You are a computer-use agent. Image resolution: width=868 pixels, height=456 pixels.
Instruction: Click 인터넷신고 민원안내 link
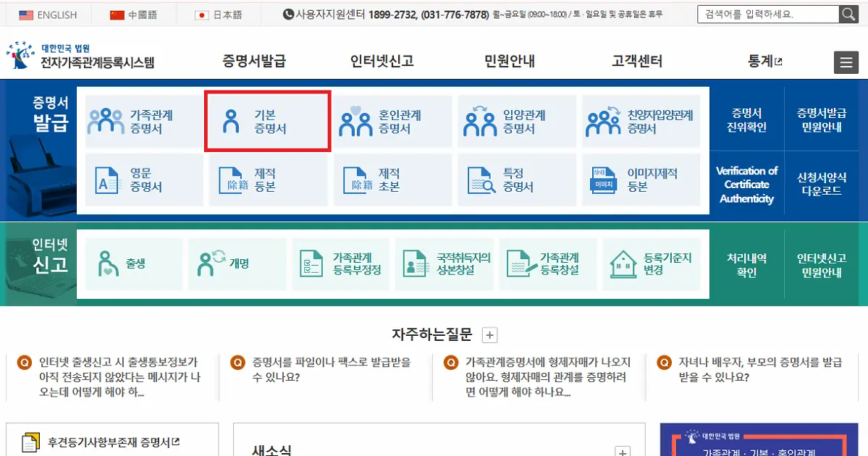[822, 265]
